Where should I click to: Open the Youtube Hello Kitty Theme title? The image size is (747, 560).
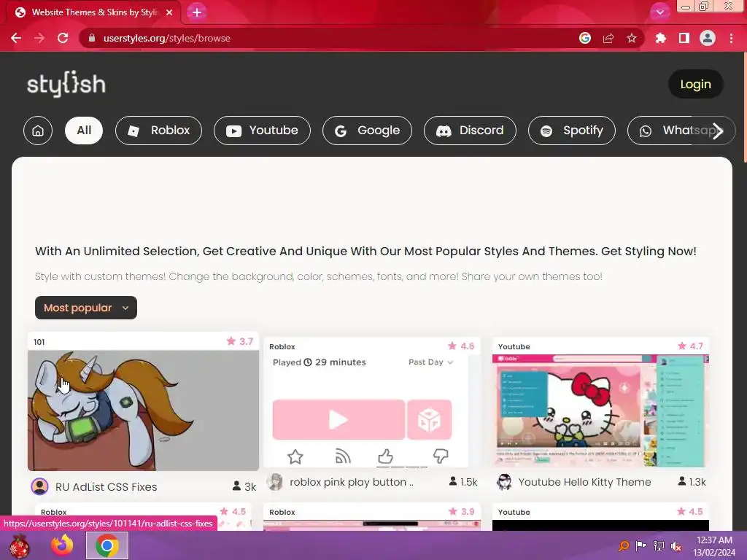point(584,482)
